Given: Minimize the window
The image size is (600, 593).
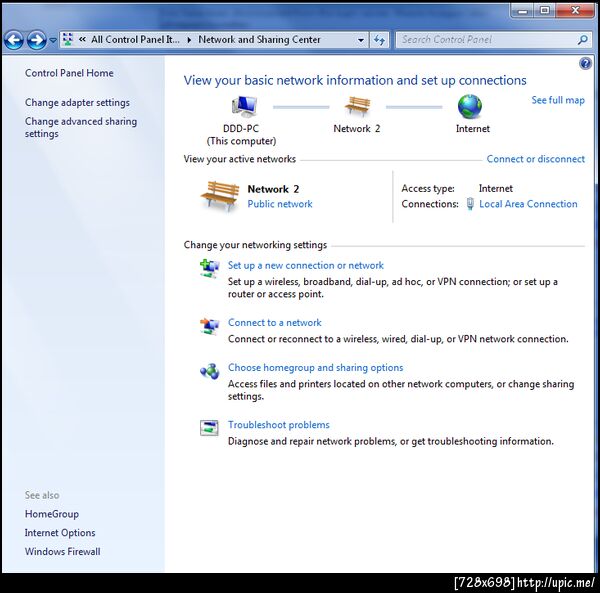Looking at the screenshot, I should (x=523, y=11).
